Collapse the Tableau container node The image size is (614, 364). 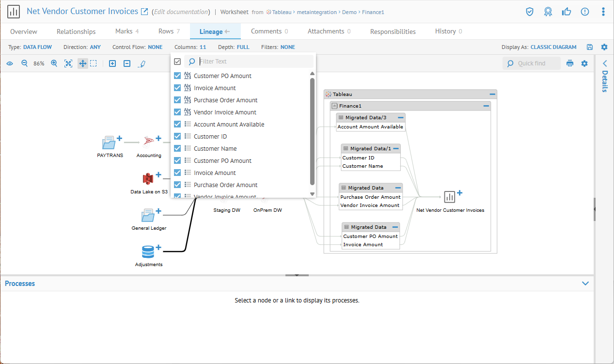pyautogui.click(x=492, y=94)
